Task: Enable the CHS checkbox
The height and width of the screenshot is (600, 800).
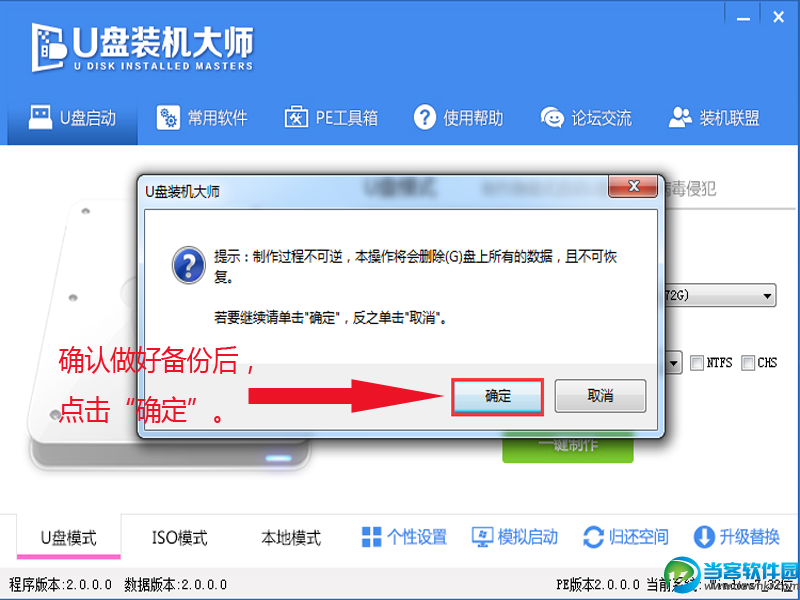Action: 748,363
